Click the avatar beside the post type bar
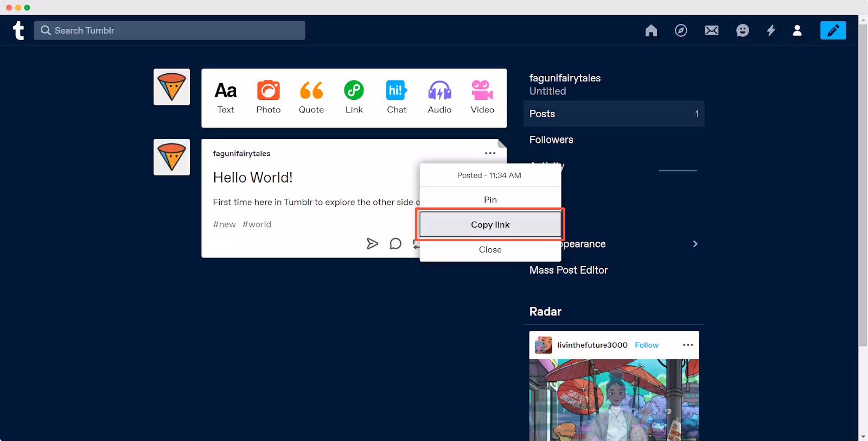The height and width of the screenshot is (441, 868). (171, 87)
